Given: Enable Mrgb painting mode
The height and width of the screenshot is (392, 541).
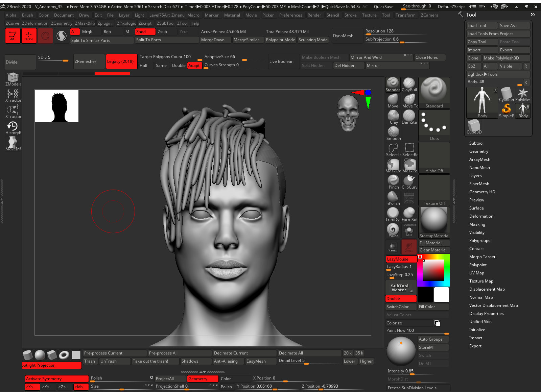Looking at the screenshot, I should pyautogui.click(x=91, y=32).
